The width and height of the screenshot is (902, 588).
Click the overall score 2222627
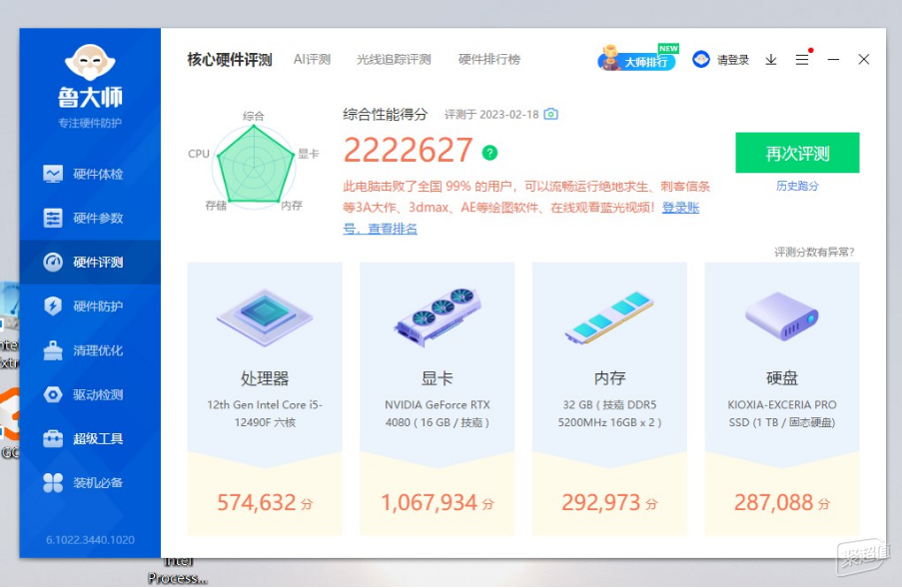point(408,151)
